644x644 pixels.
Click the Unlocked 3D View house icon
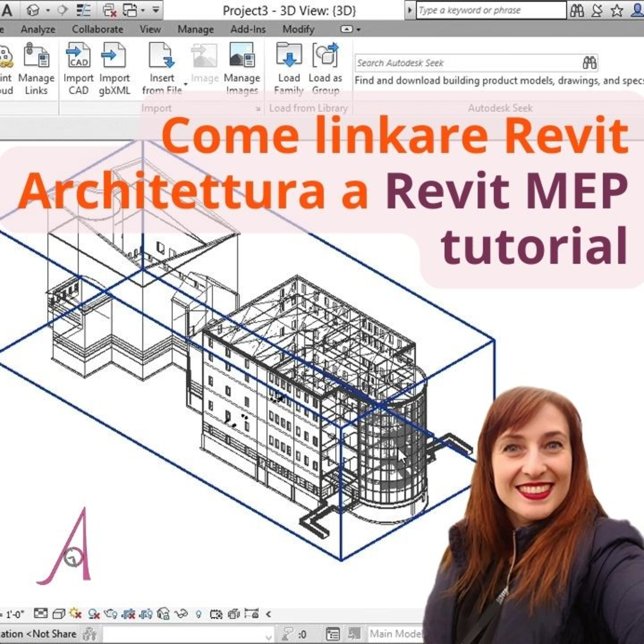pyautogui.click(x=164, y=614)
